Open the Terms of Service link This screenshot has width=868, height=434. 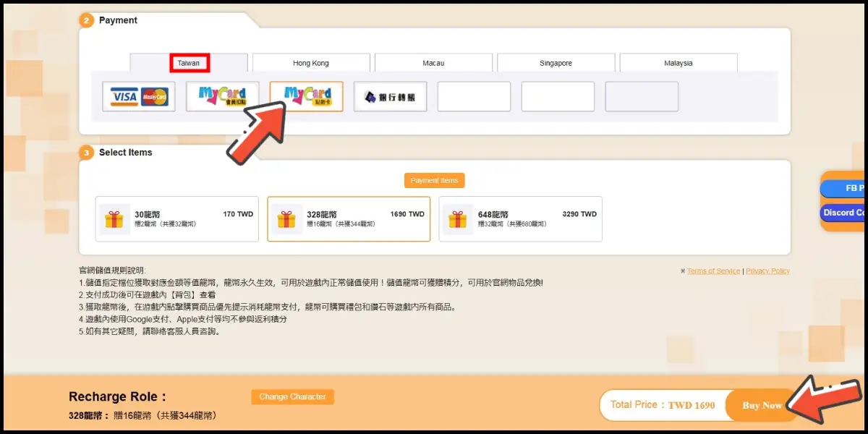713,271
